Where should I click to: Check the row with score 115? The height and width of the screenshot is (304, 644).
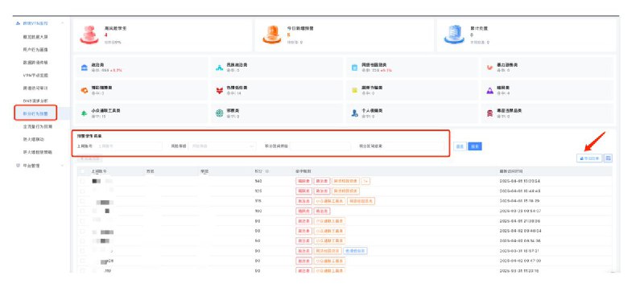83,201
